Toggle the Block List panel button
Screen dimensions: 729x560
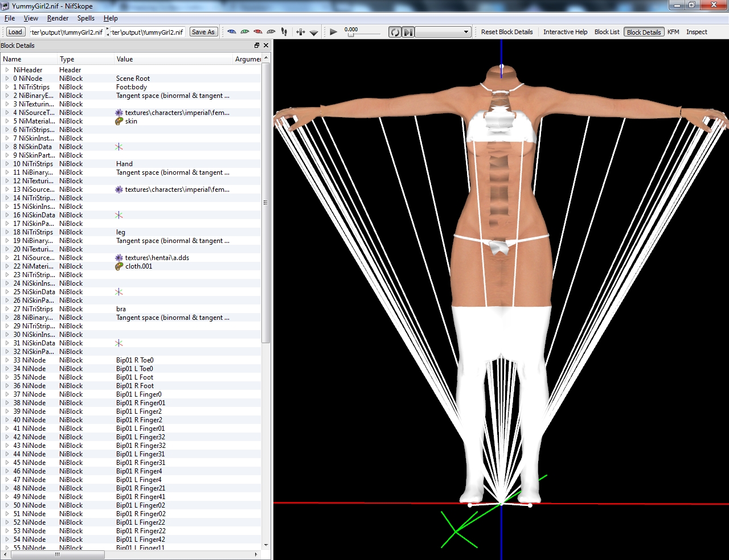[x=607, y=32]
